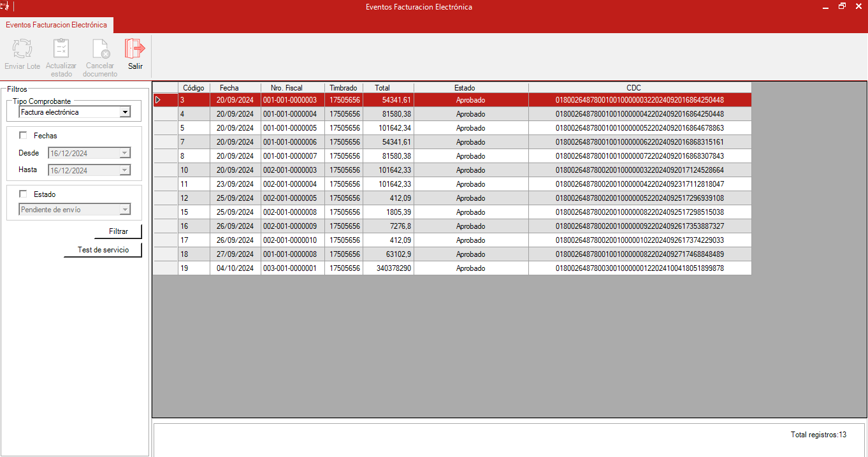
Task: Click the row selector arrow of row 3
Action: pos(159,100)
